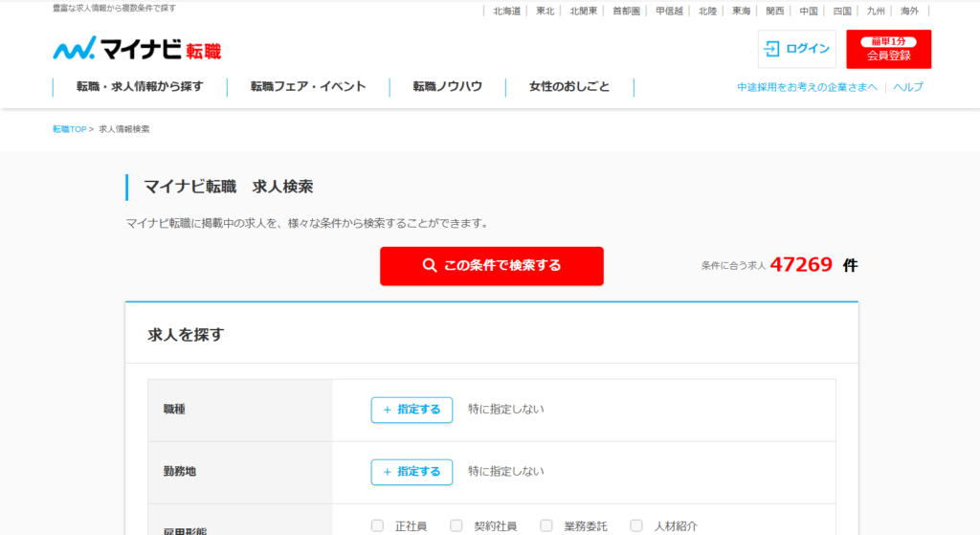Check the 人材紹介 checkbox
980x535 pixels.
(636, 525)
